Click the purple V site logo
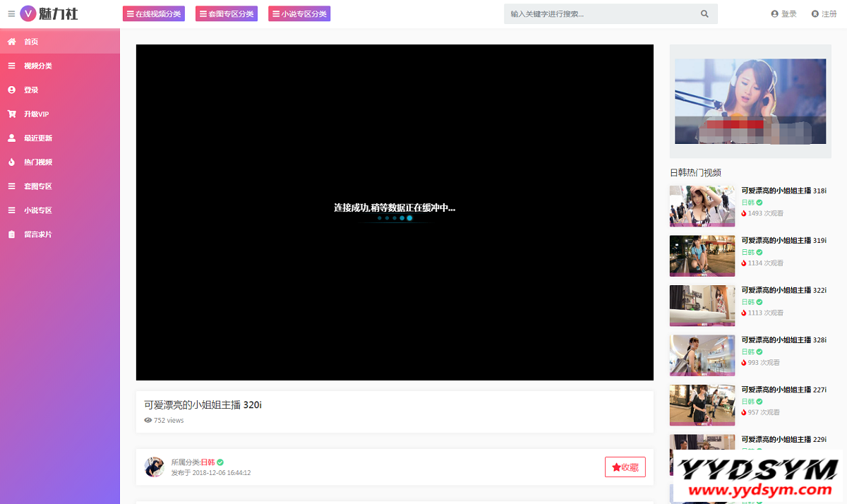 coord(28,13)
